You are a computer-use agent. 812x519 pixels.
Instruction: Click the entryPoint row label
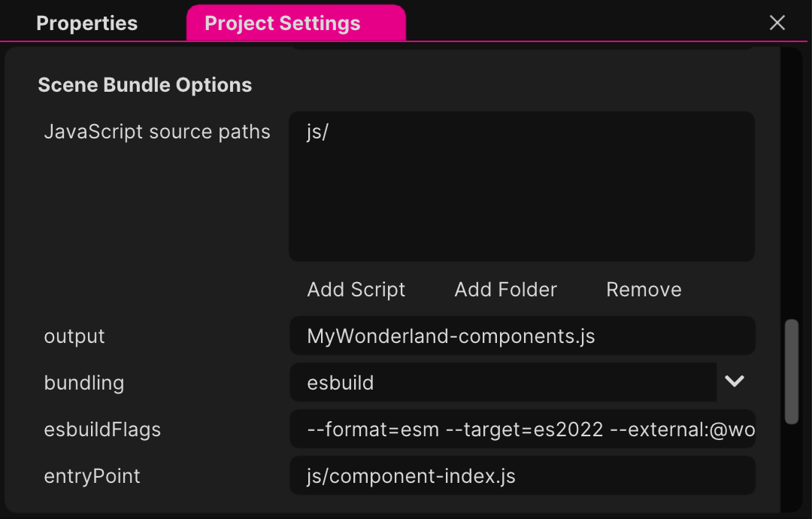[x=92, y=475]
